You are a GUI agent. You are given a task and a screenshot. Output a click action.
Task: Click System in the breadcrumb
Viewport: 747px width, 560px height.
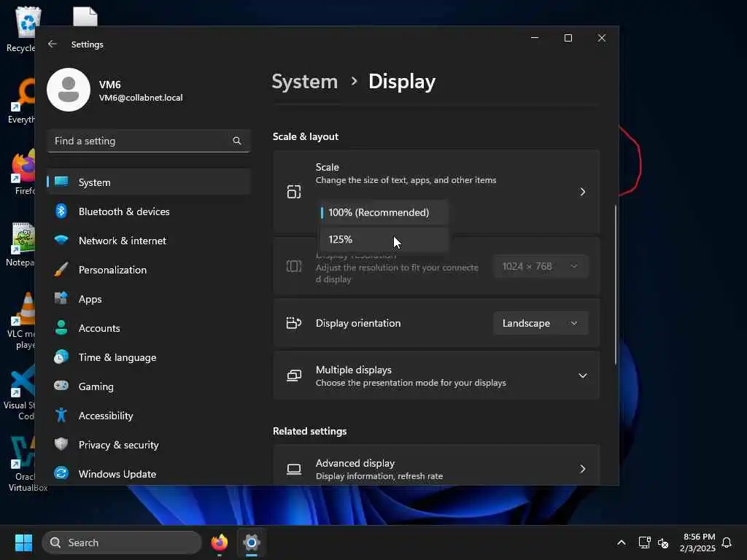[304, 82]
